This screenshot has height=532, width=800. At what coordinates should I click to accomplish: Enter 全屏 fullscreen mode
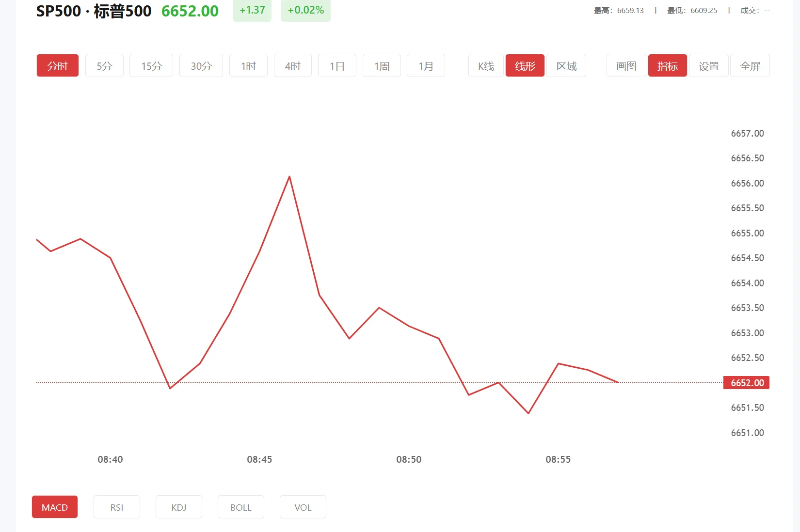click(x=750, y=65)
